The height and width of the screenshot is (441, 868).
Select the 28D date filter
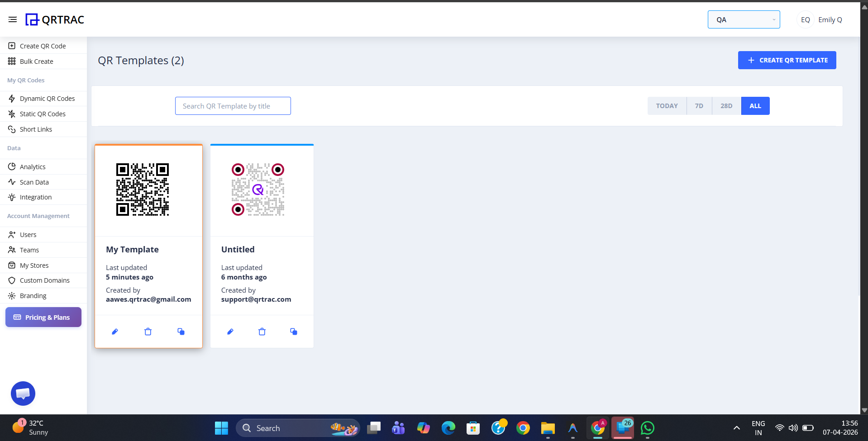[x=726, y=106]
